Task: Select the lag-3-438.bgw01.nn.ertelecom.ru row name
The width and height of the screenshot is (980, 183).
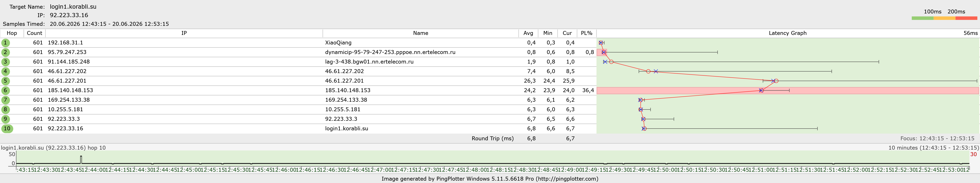Action: coord(369,62)
